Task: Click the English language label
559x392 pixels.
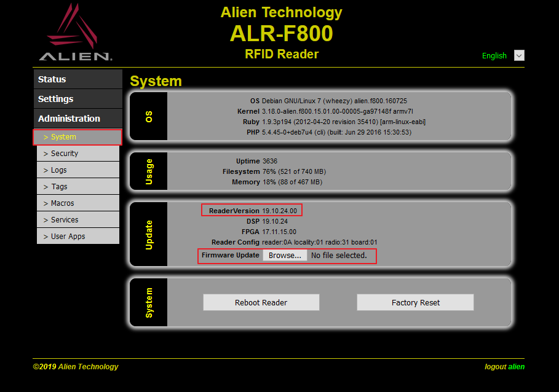Action: [494, 56]
